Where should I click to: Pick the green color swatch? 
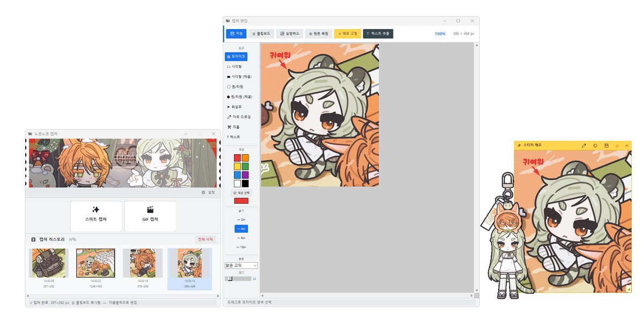(x=245, y=166)
